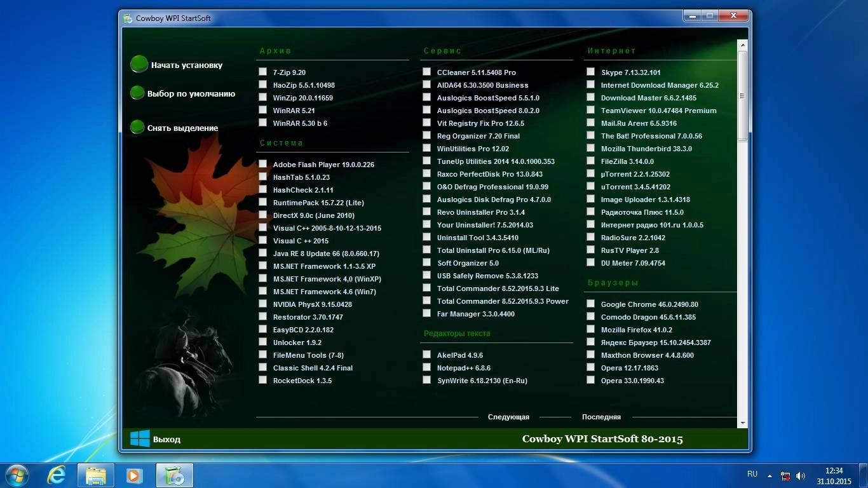
Task: Click the Архив category heading
Action: [275, 51]
